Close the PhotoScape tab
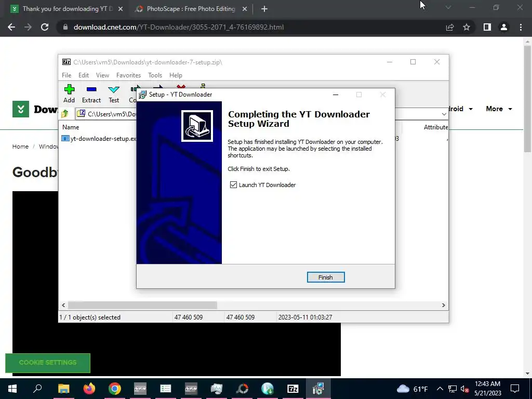This screenshot has width=532, height=399. [245, 9]
